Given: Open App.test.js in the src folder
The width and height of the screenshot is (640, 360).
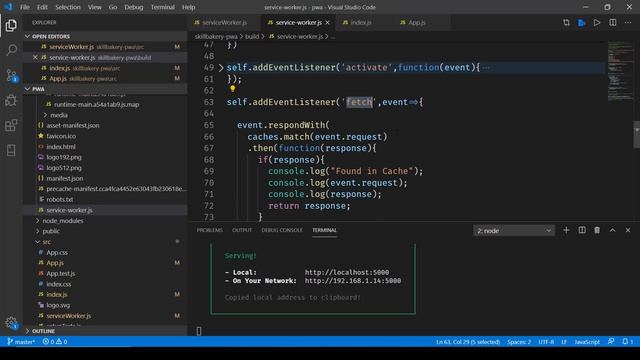Looking at the screenshot, I should [60, 273].
